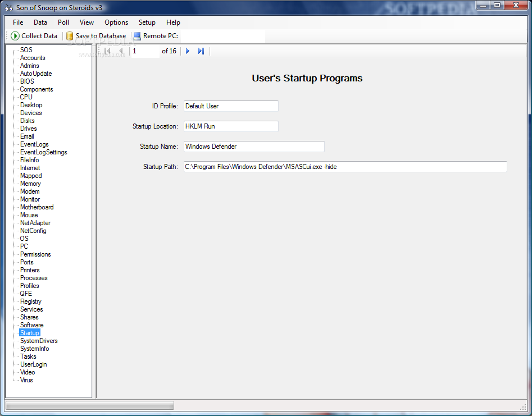Select Permissions in the tree

click(x=35, y=255)
